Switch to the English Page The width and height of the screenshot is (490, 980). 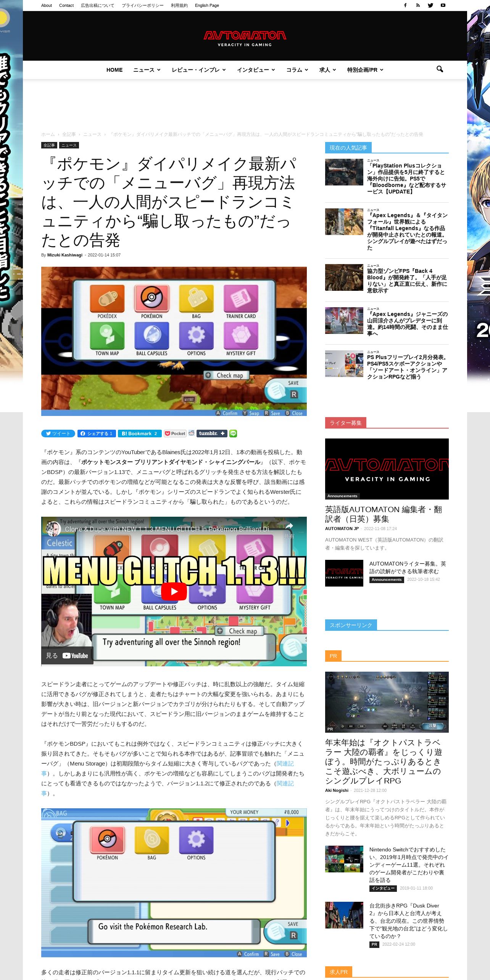[207, 5]
